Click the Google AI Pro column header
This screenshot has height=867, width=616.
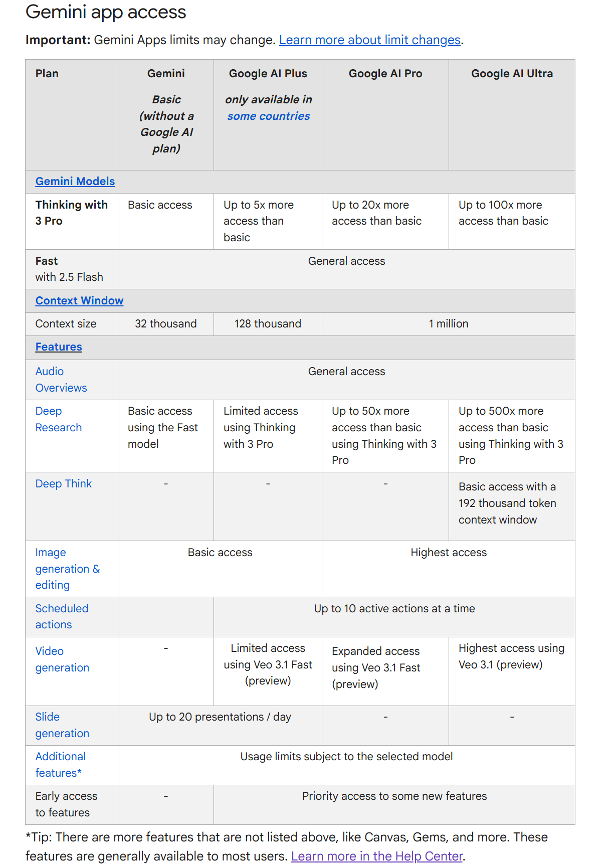(385, 74)
